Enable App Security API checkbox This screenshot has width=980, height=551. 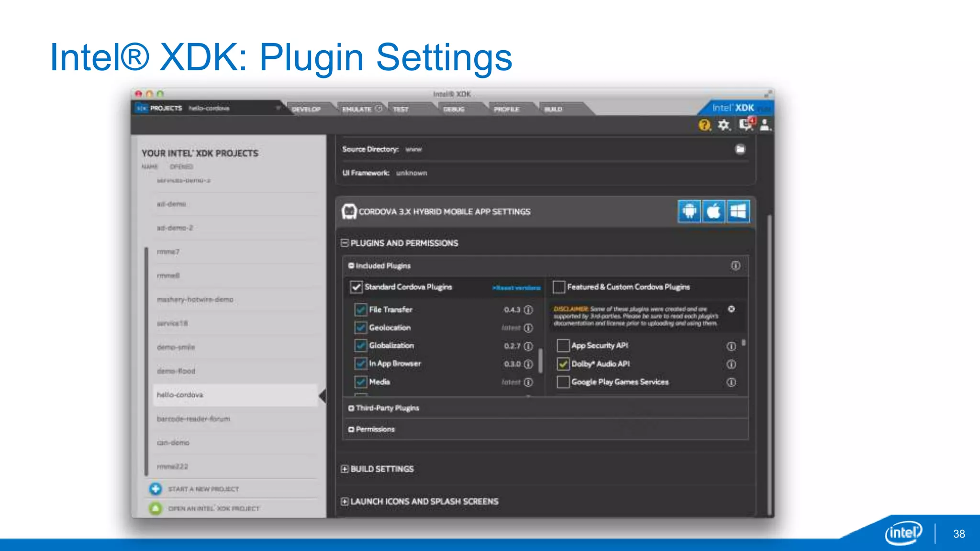(563, 345)
